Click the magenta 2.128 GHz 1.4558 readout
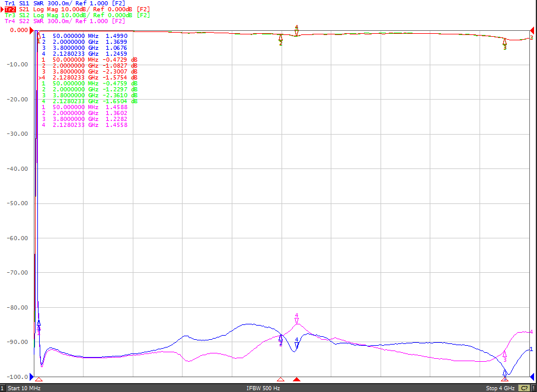This screenshot has height=392, width=537. point(84,125)
